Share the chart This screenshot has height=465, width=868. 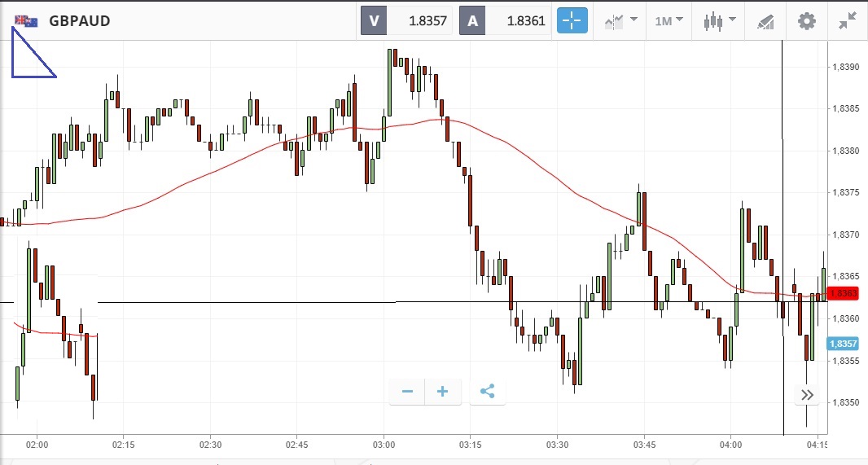(x=487, y=392)
